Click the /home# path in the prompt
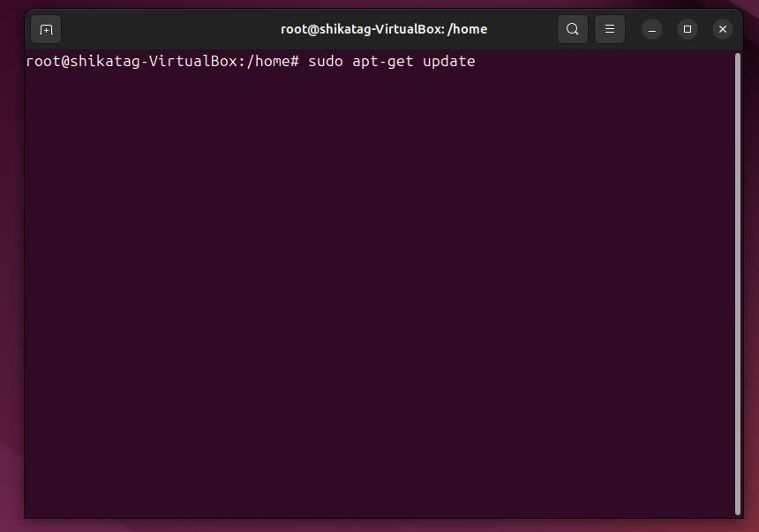This screenshot has width=759, height=532. [273, 62]
